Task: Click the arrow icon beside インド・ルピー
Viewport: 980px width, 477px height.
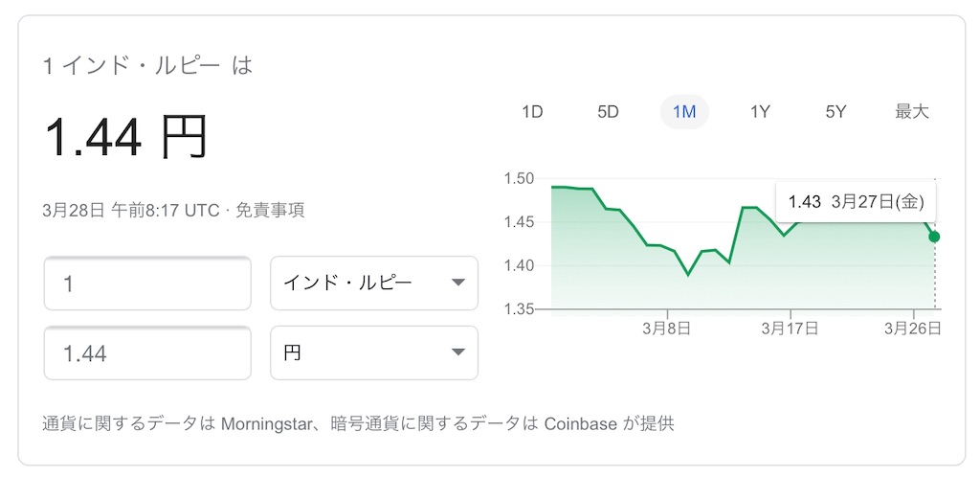Action: coord(458,284)
